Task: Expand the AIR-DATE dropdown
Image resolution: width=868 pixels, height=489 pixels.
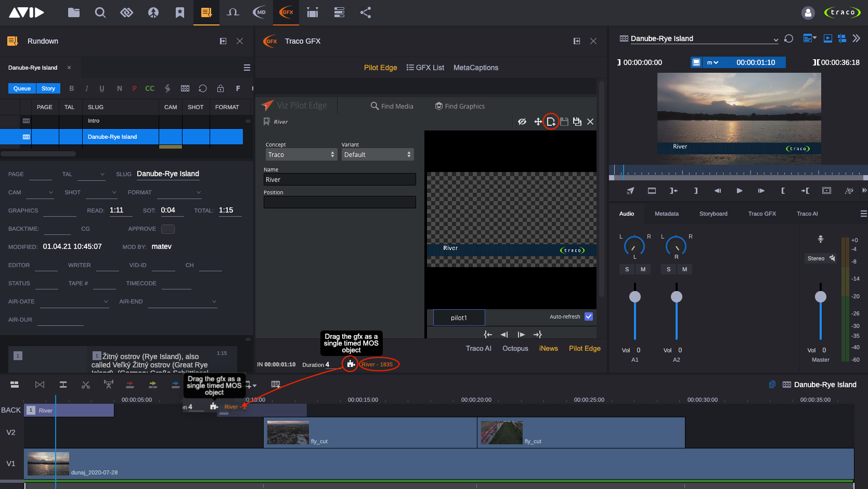Action: point(106,302)
